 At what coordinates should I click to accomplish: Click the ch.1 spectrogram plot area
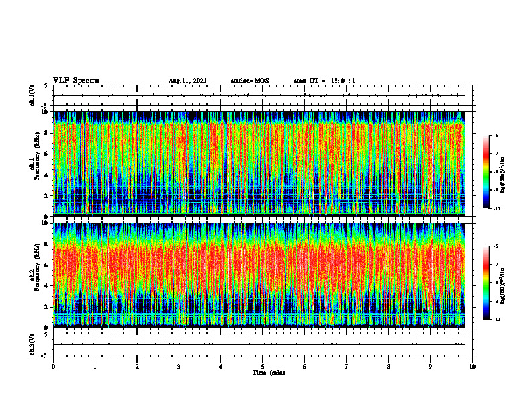[x=259, y=164]
